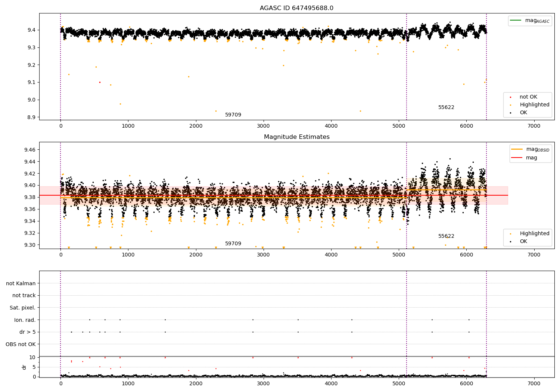Select the mag OBSID legend label
This screenshot has height=392, width=560.
click(538, 149)
